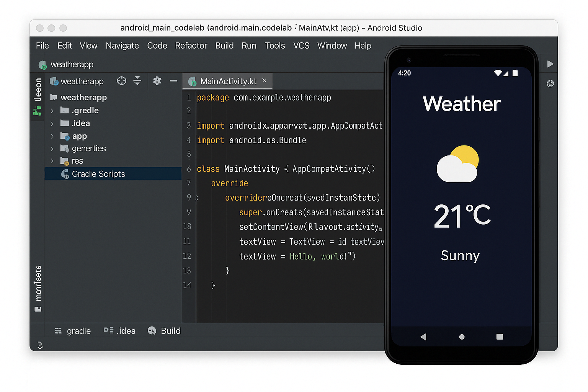Click the Run app play button
The height and width of the screenshot is (392, 588).
[x=550, y=64]
